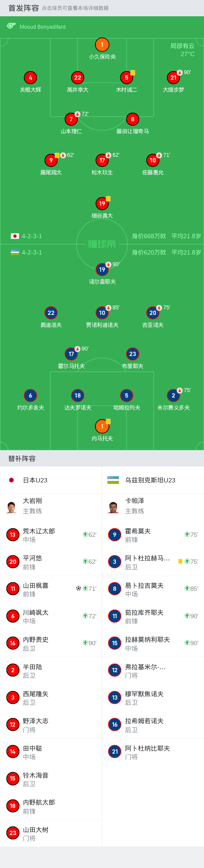
Task: Select player 21 大畑步梦 on the pitch
Action: pos(173,78)
